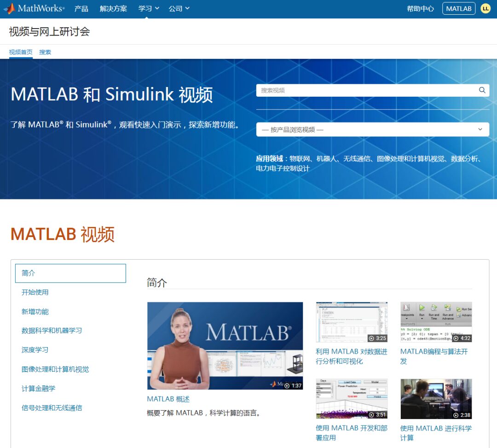This screenshot has width=497, height=448.
Task: Select 新增功能 in the sidebar
Action: [x=35, y=312]
